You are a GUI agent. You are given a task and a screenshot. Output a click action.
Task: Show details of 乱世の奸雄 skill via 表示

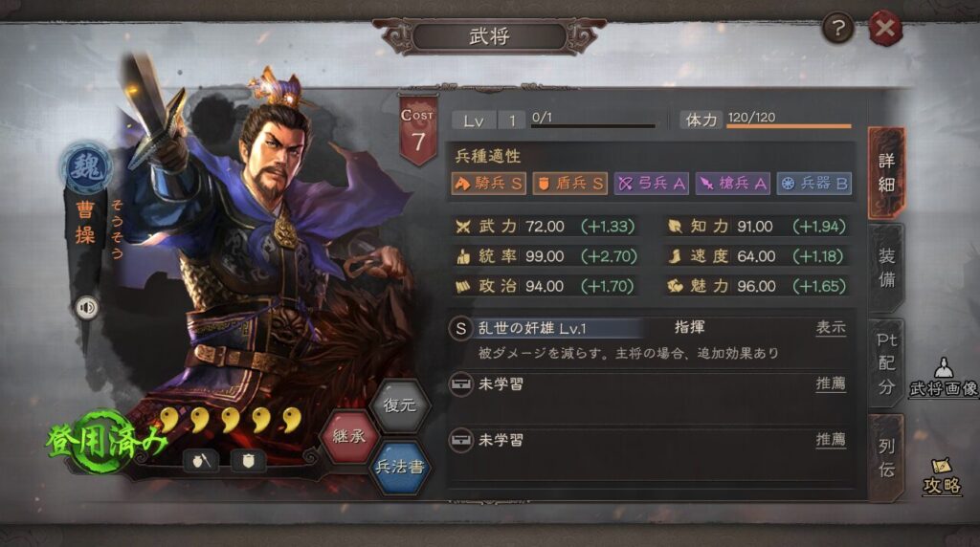tap(831, 328)
